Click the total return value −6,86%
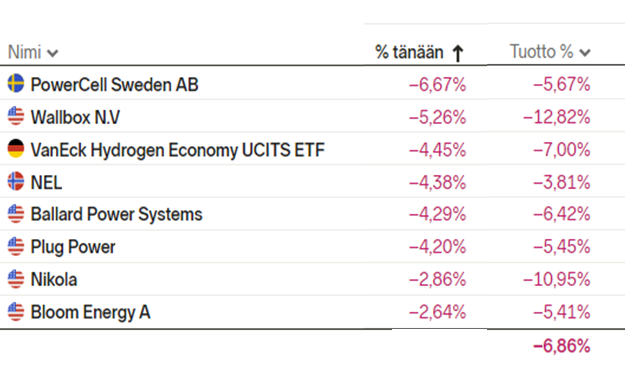This screenshot has height=383, width=625. click(x=562, y=346)
